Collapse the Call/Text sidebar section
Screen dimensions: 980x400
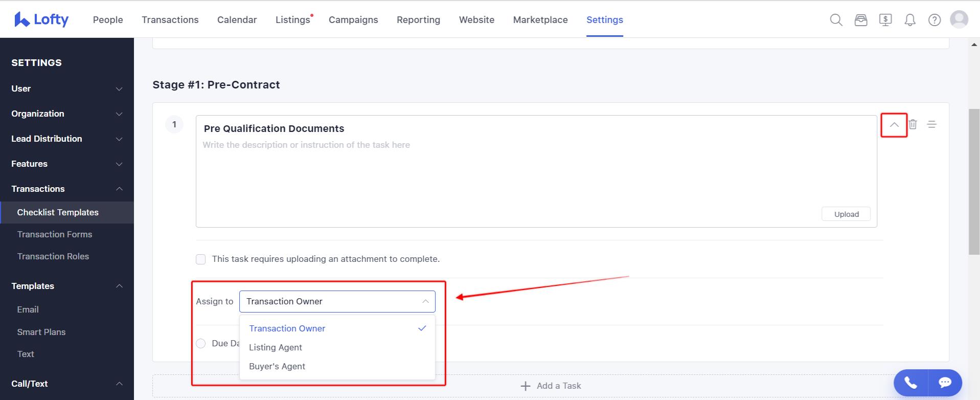coord(67,384)
